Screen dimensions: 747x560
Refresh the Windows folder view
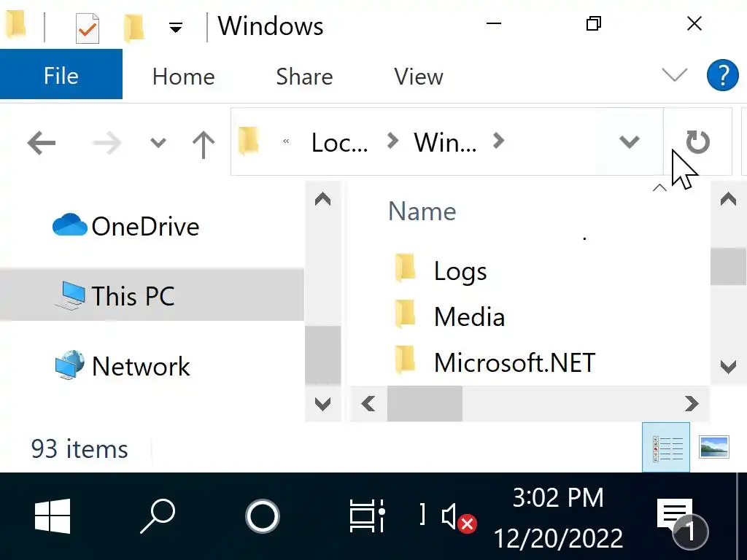point(697,142)
